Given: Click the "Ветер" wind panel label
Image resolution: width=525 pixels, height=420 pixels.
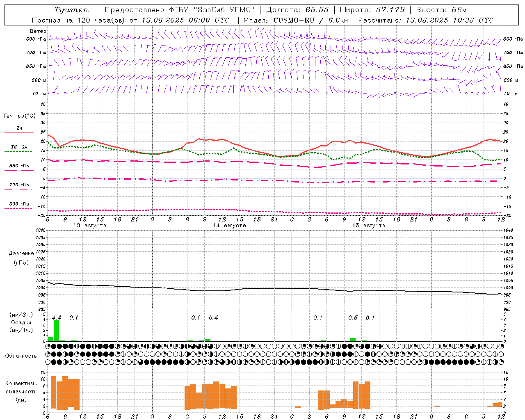Looking at the screenshot, I should [x=38, y=31].
